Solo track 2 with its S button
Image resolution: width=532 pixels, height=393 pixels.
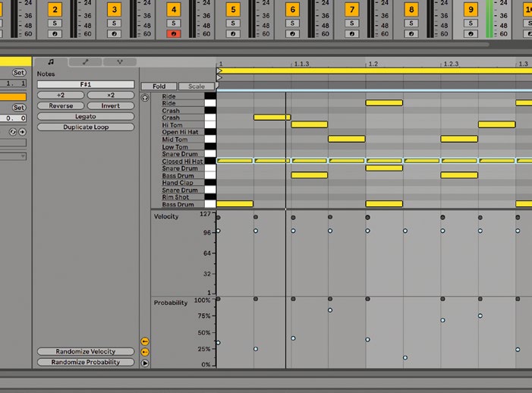55,23
